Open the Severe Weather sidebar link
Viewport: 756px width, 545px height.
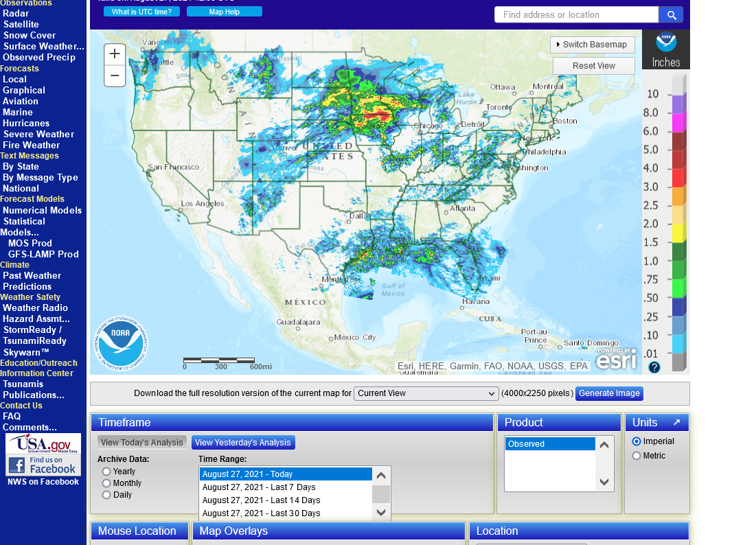pos(38,135)
